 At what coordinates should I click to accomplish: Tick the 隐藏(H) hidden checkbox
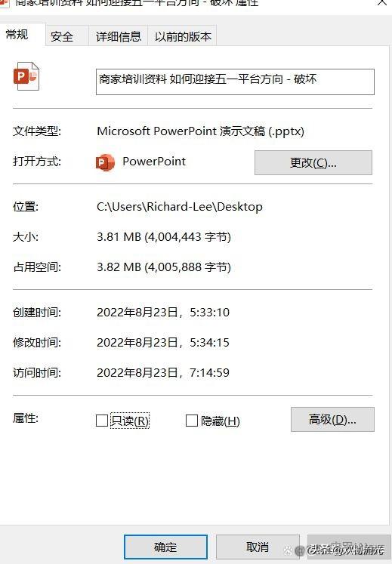pyautogui.click(x=192, y=420)
